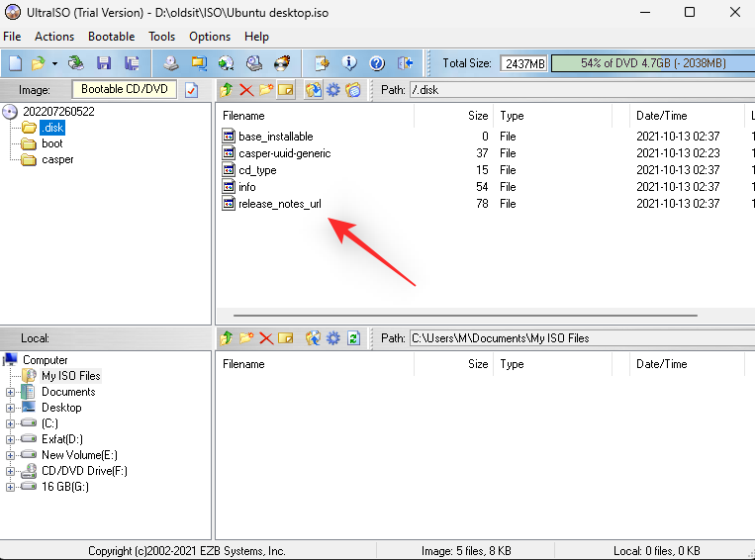
Task: Select the casper folder in image tree
Action: point(57,159)
